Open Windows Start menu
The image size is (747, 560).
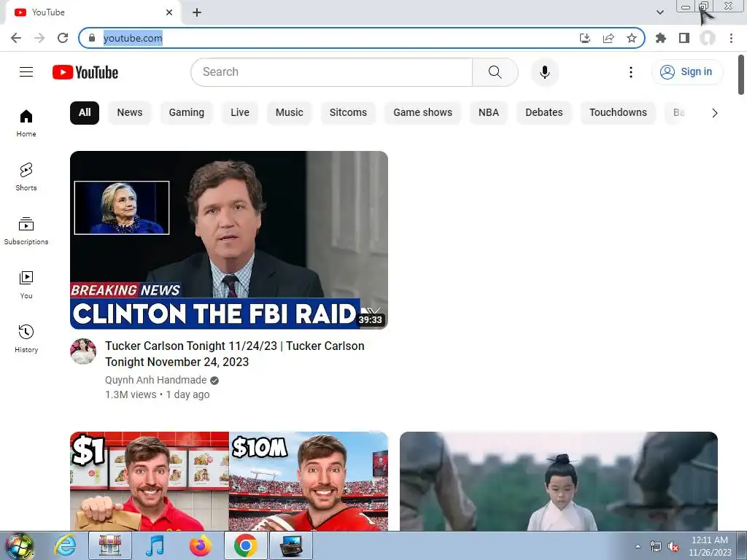[19, 545]
